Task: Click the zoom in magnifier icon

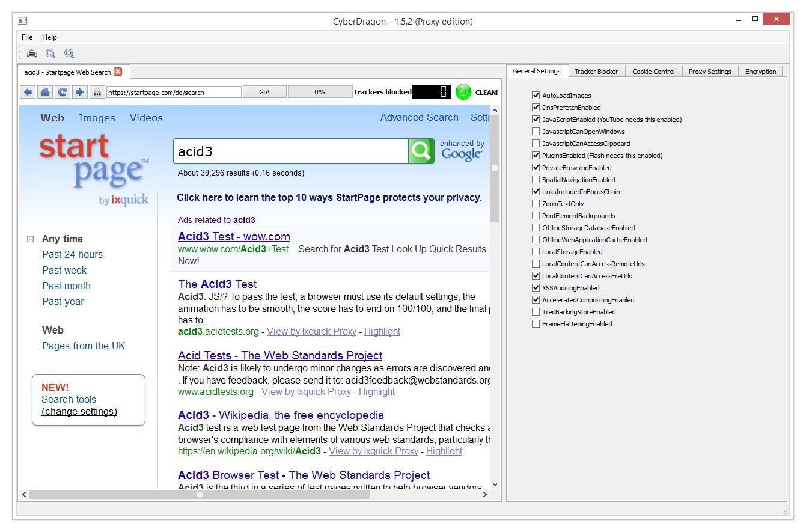Action: pyautogui.click(x=50, y=54)
